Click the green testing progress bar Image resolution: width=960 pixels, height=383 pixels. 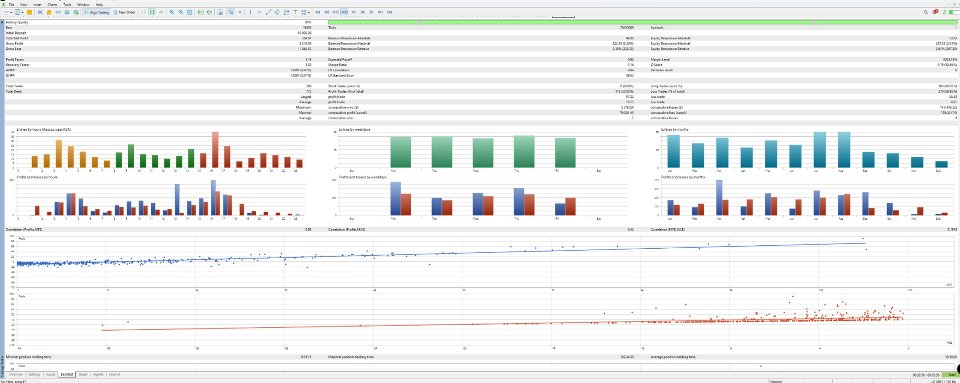tap(644, 22)
